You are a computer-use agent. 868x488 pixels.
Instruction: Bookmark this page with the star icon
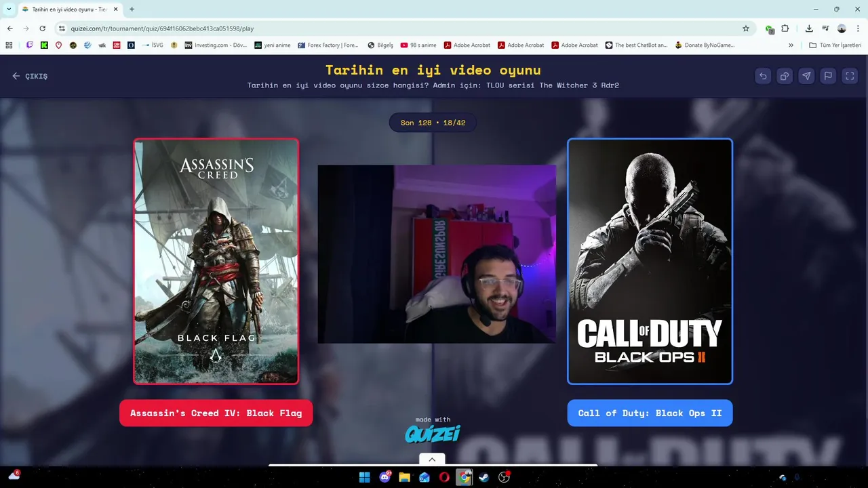(746, 28)
